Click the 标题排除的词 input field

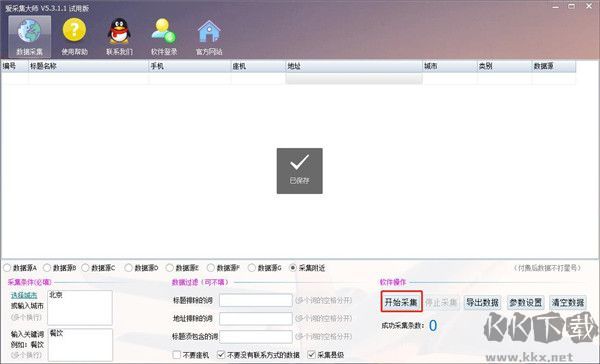(256, 300)
